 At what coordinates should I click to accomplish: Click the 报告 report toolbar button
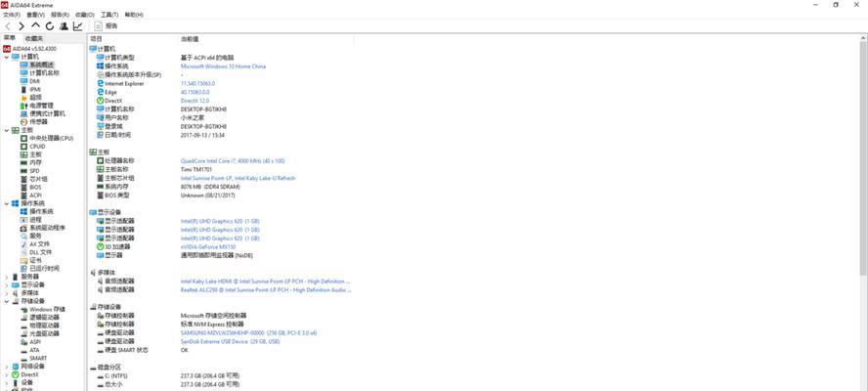107,26
